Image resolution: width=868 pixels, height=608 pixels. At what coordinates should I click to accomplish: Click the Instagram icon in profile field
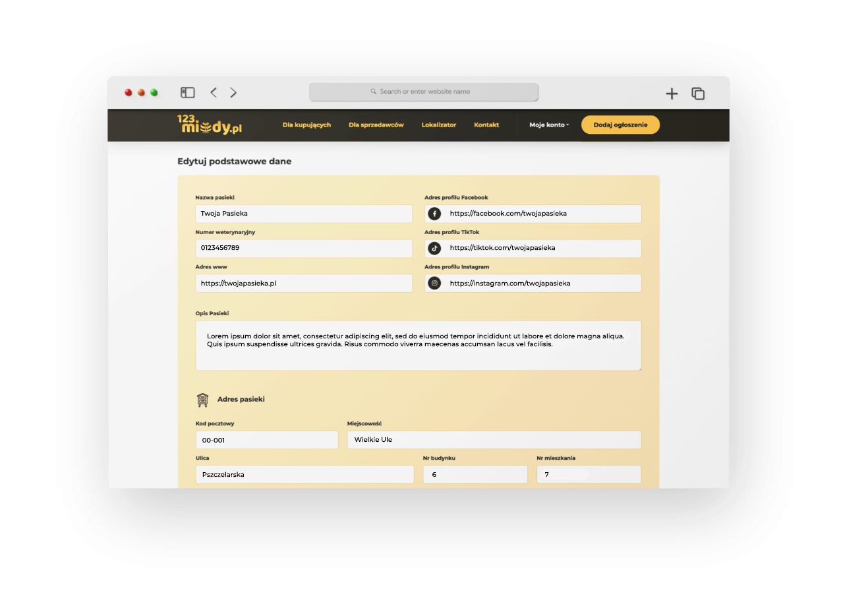coord(434,284)
